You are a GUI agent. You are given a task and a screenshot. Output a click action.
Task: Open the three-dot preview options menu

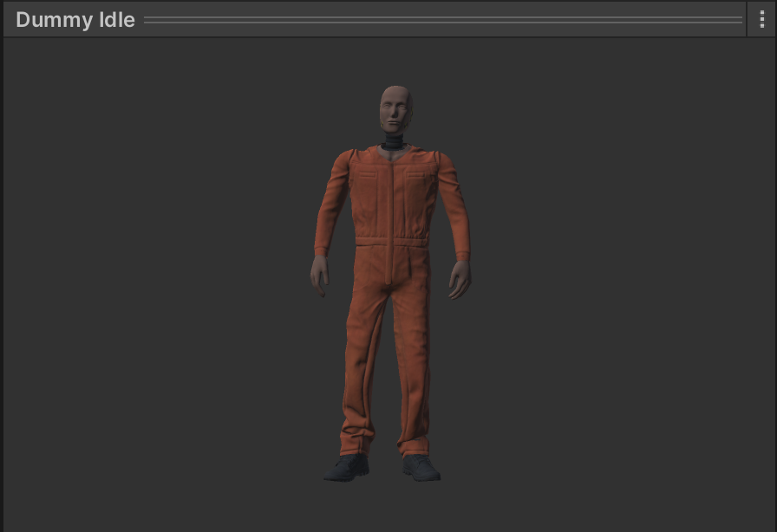761,19
